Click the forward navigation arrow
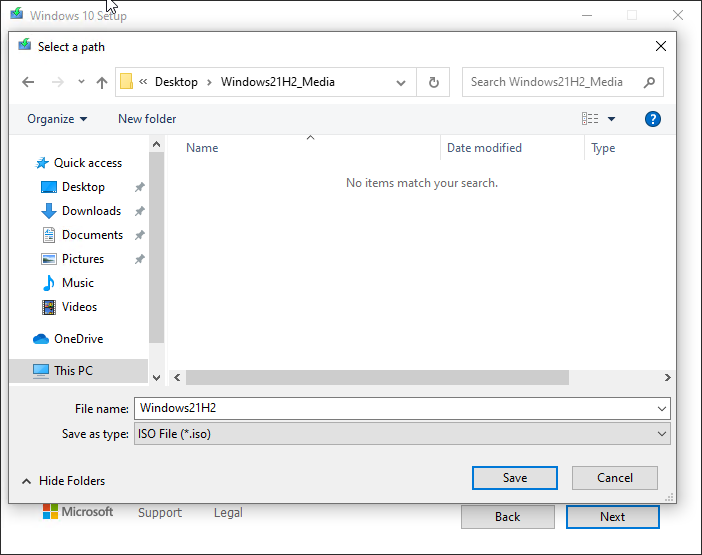The image size is (702, 555). click(x=57, y=82)
